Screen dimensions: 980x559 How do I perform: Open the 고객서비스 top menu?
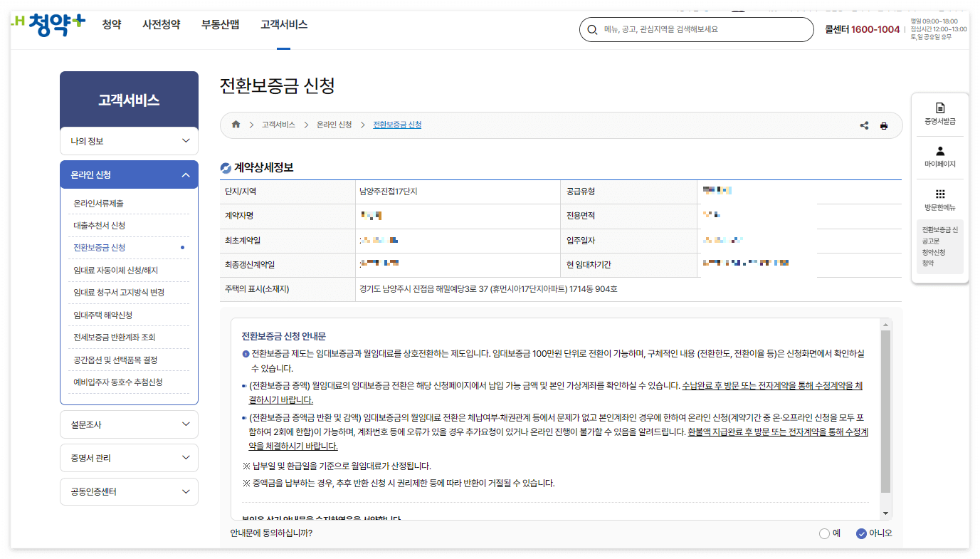[284, 24]
